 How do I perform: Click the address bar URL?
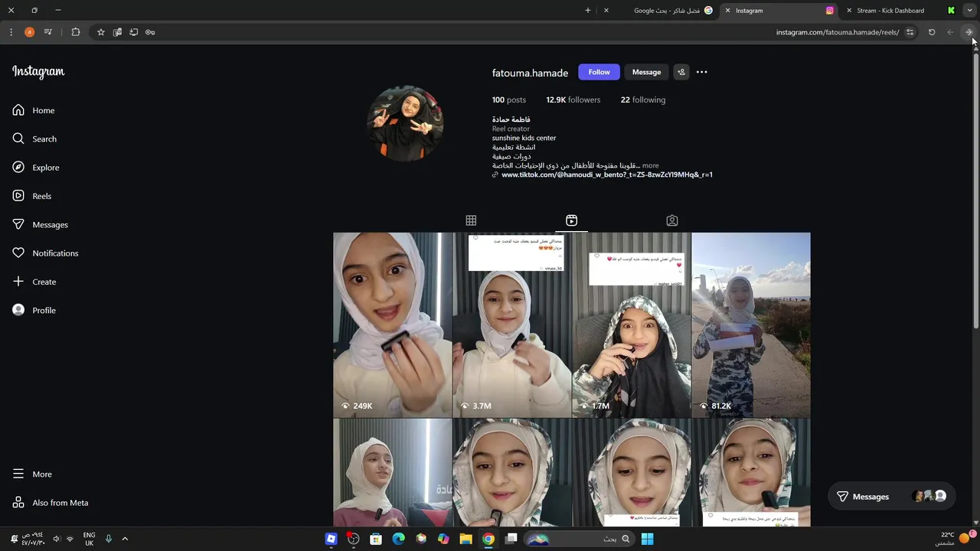pyautogui.click(x=837, y=32)
